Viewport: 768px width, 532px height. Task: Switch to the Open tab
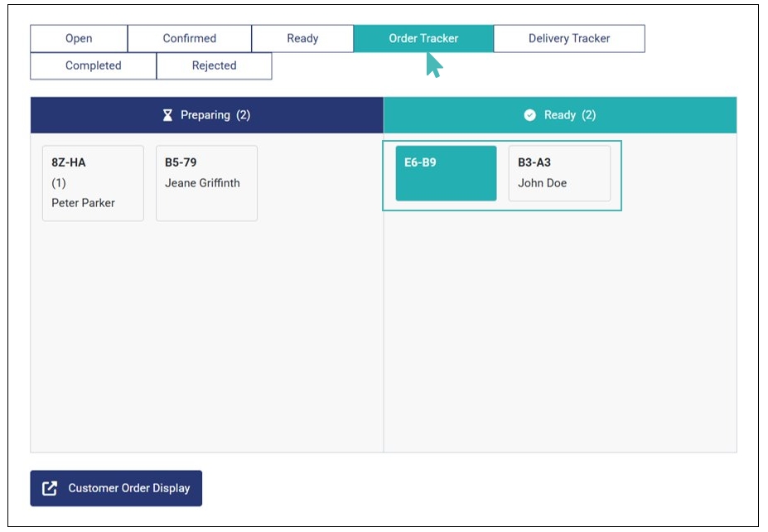[79, 39]
